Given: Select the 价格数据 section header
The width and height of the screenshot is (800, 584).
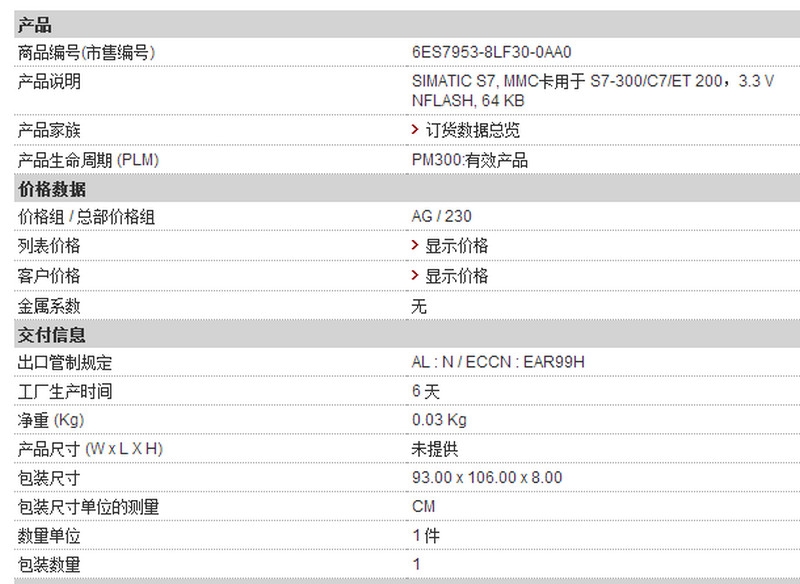Looking at the screenshot, I should tap(407, 189).
